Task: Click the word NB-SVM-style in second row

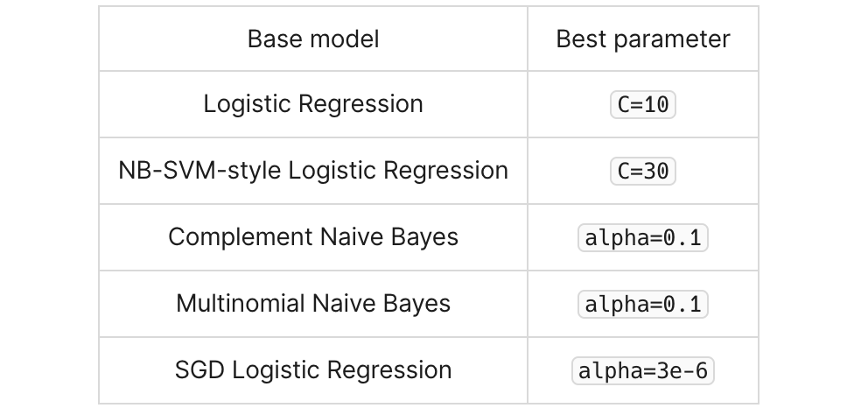Action: point(199,171)
